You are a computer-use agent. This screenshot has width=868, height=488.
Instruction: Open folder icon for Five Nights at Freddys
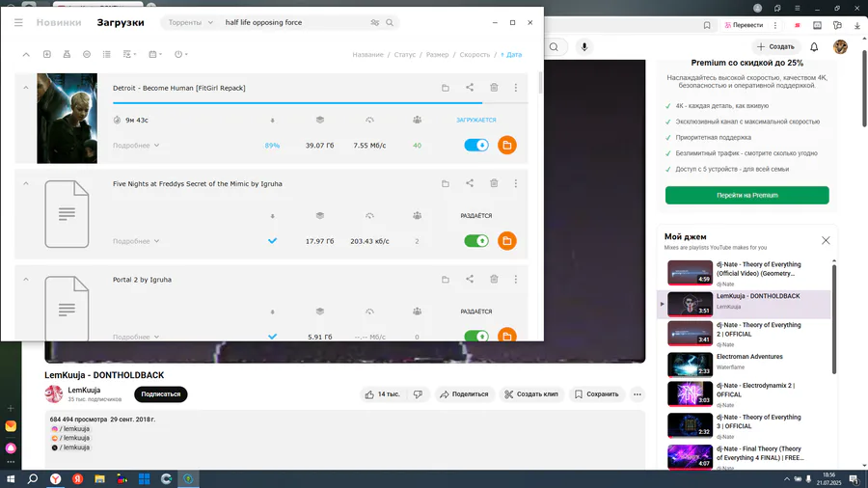point(445,183)
